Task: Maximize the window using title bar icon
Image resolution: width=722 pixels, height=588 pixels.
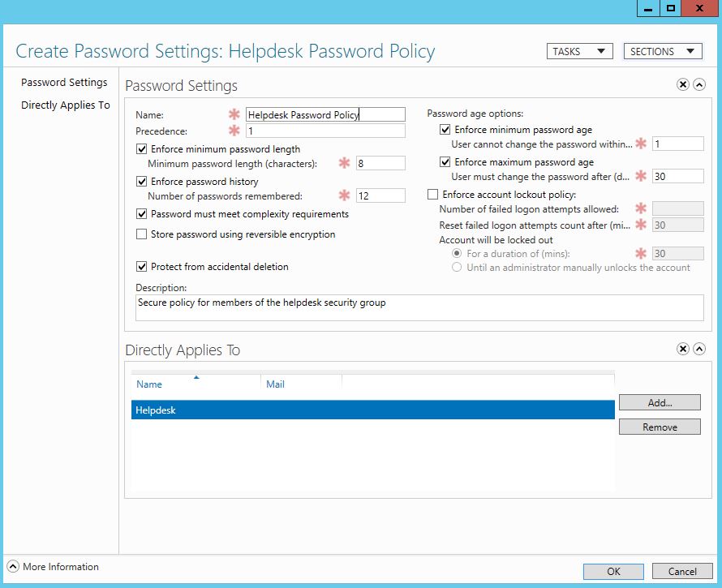Action: (671, 8)
